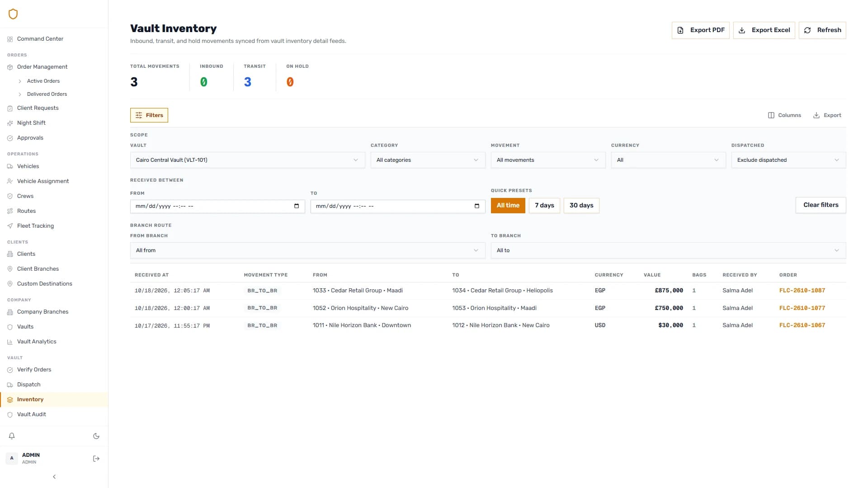Go to Fleet Tracking in the sidebar

click(35, 226)
